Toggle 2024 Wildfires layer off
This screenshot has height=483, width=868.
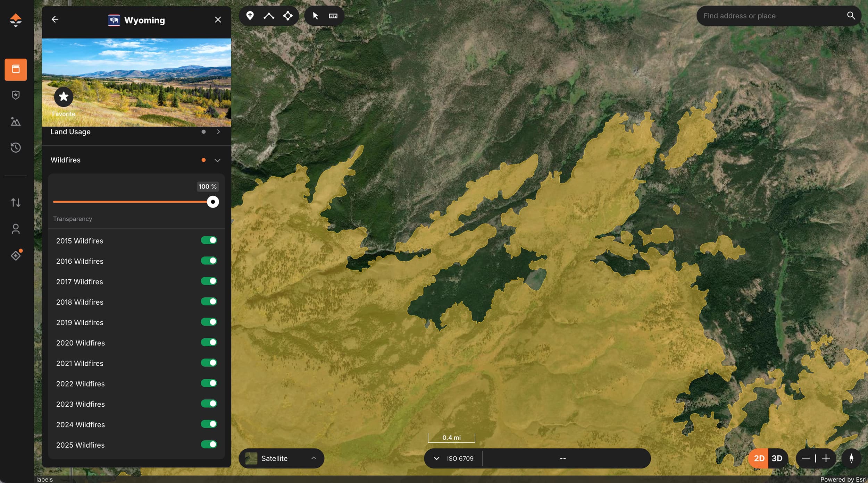pos(209,424)
